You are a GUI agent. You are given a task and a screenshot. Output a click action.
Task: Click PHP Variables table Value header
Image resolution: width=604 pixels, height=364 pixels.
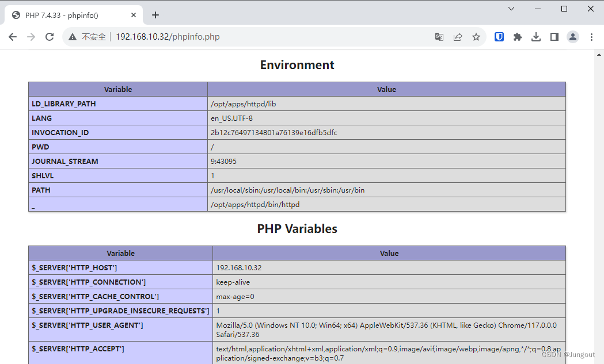coord(389,253)
